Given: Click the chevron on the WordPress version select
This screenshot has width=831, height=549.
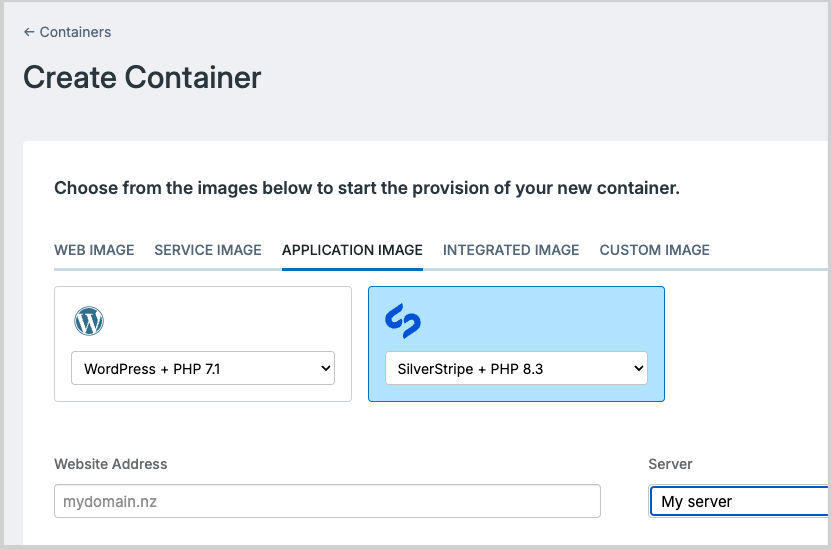Looking at the screenshot, I should pyautogui.click(x=325, y=369).
